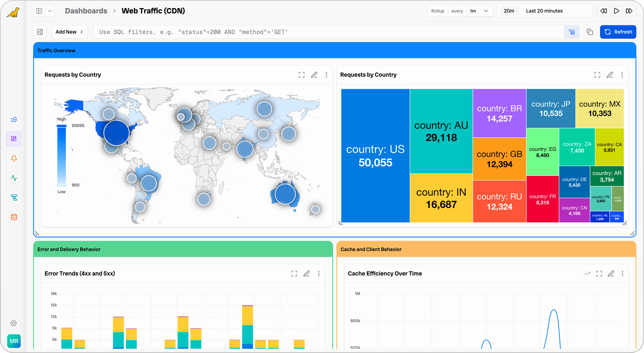644x353 pixels.
Task: Click the Rollup label
Action: [438, 11]
